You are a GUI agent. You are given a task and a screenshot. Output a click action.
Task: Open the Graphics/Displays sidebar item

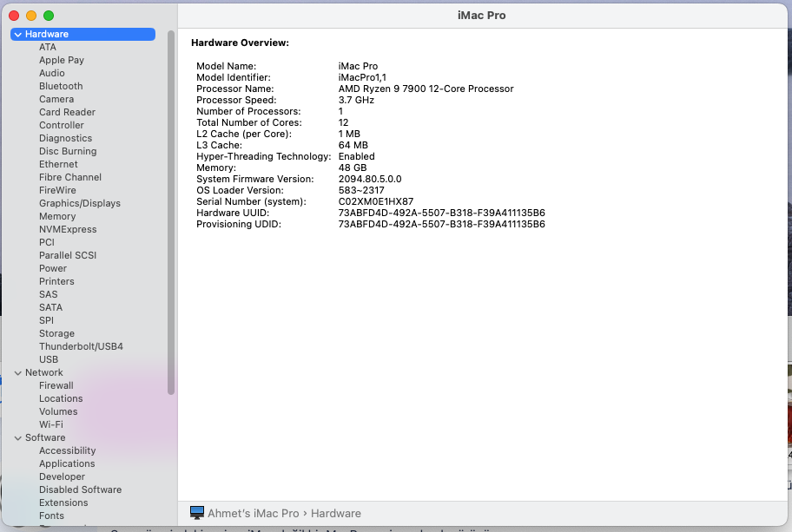tap(80, 203)
